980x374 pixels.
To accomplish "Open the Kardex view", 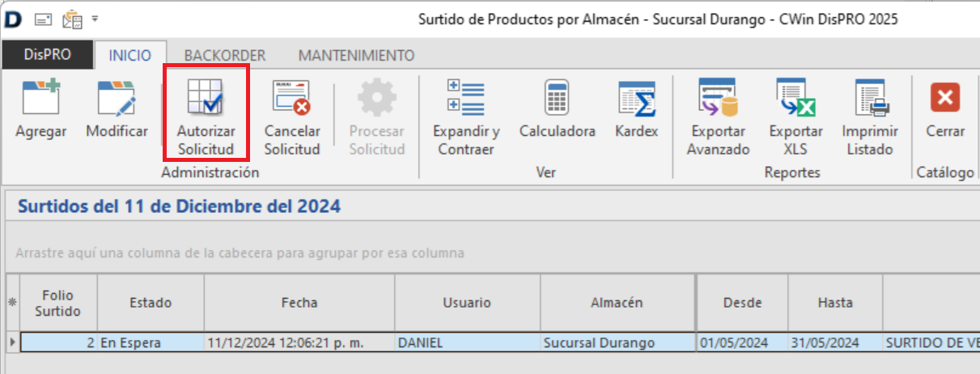I will (x=637, y=109).
